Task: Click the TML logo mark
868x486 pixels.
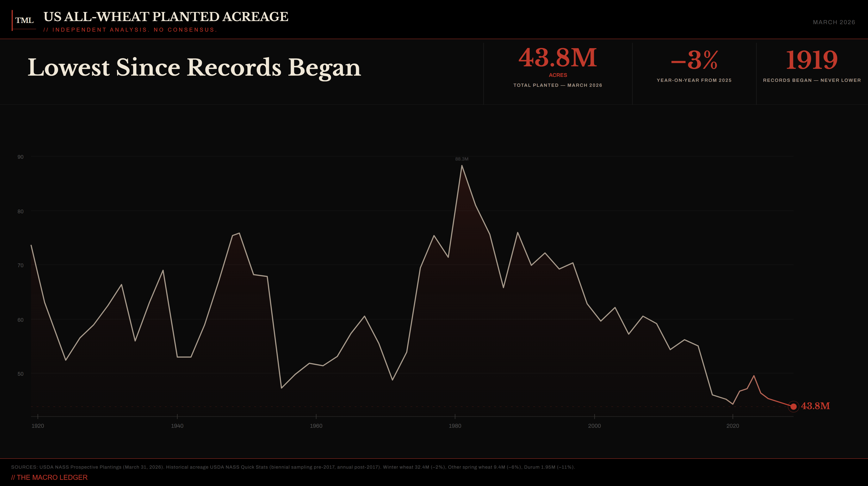Action: click(x=24, y=20)
